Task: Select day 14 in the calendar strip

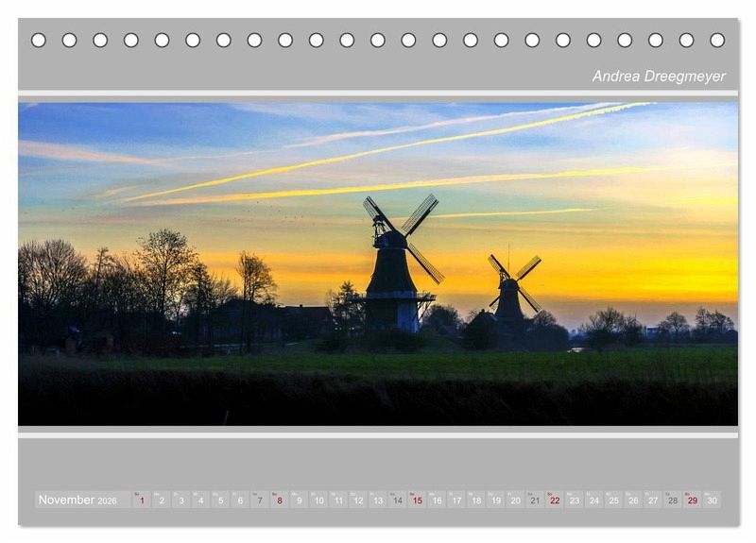Action: pyautogui.click(x=398, y=500)
